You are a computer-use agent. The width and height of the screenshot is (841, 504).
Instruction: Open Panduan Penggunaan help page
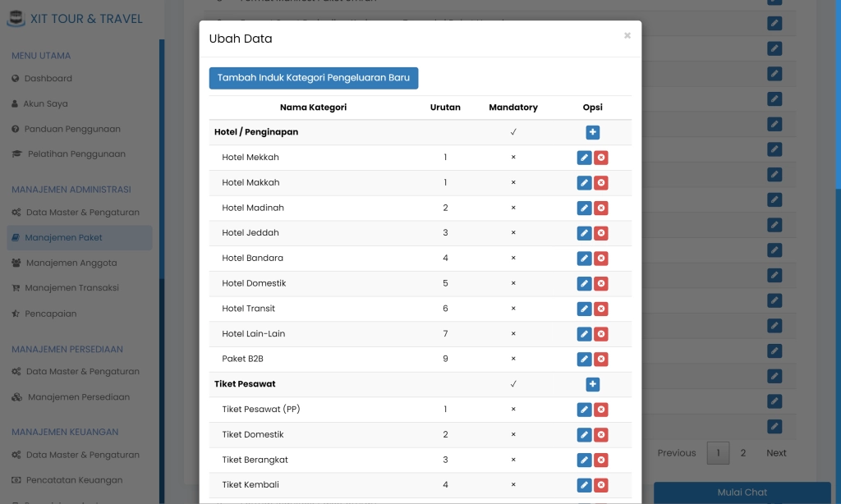(x=72, y=129)
